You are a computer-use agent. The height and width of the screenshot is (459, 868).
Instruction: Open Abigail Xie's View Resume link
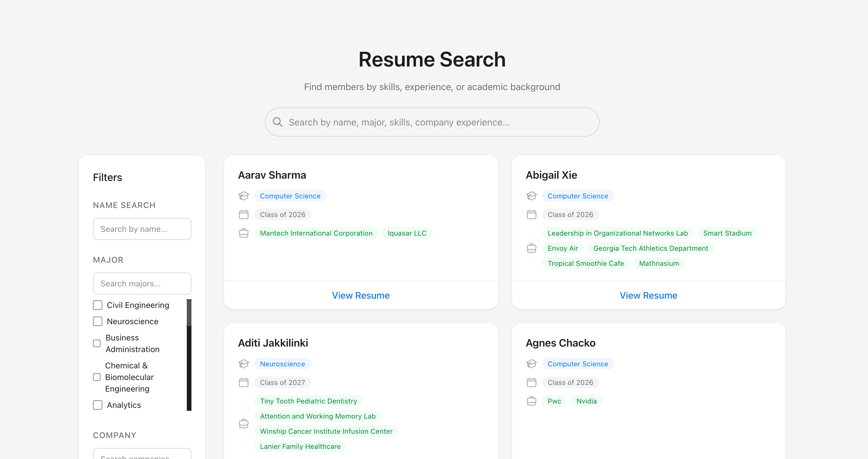(x=648, y=295)
